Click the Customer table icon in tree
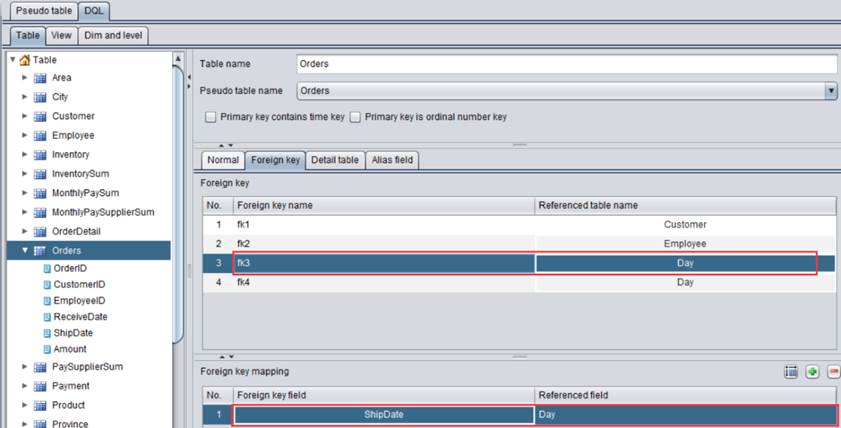The width and height of the screenshot is (841, 428). tap(40, 117)
